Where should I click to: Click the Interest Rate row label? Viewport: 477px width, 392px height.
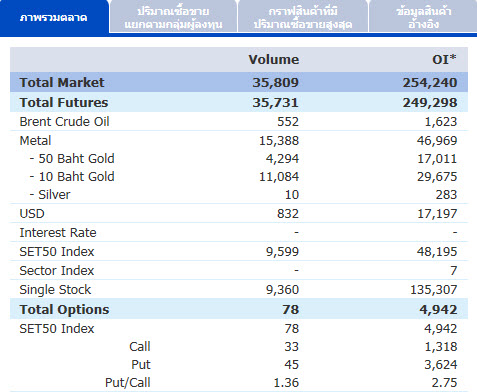pos(58,232)
